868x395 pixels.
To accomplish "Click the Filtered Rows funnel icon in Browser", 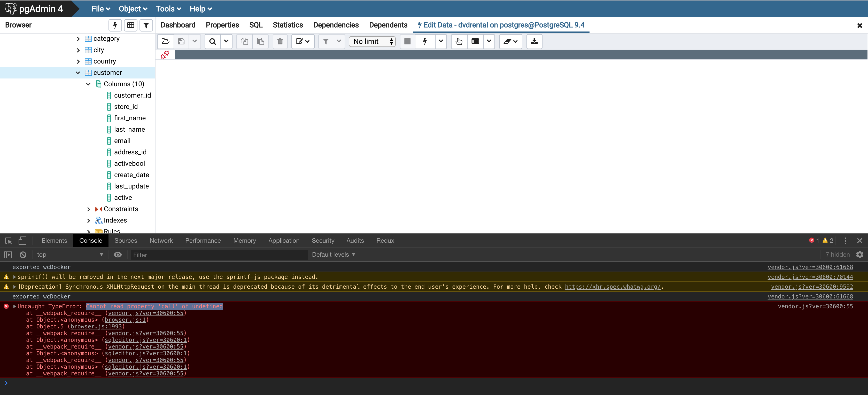I will click(x=146, y=25).
